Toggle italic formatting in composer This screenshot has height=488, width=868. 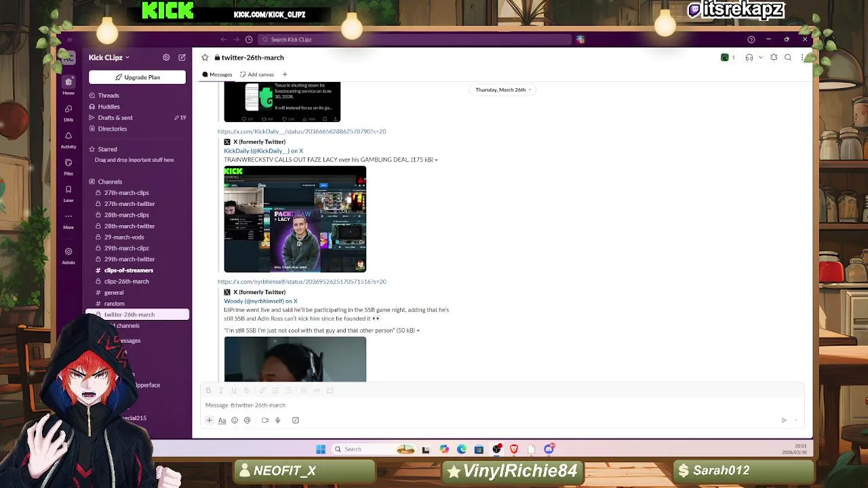tap(221, 390)
